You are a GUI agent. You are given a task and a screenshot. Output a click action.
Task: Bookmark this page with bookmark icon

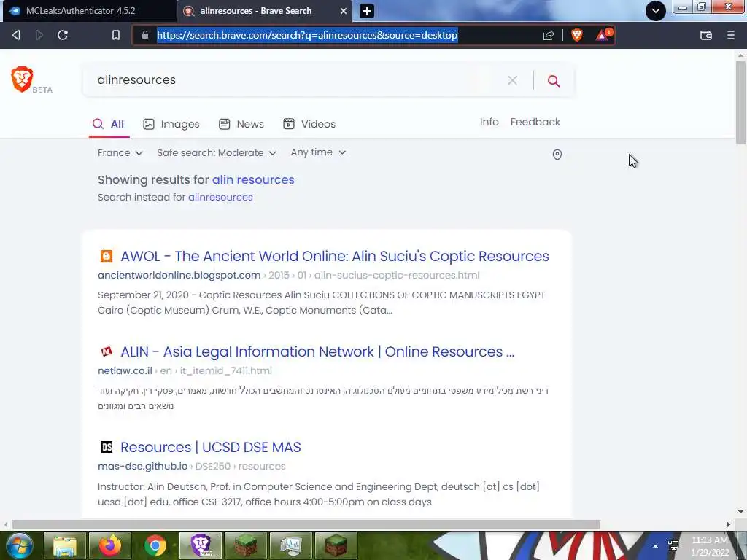(116, 35)
